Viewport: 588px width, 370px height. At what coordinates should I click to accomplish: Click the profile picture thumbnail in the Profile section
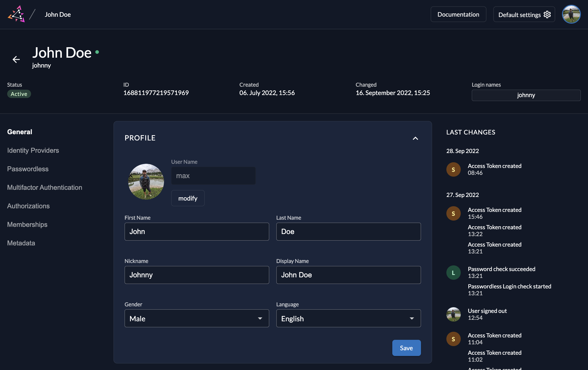click(x=146, y=181)
